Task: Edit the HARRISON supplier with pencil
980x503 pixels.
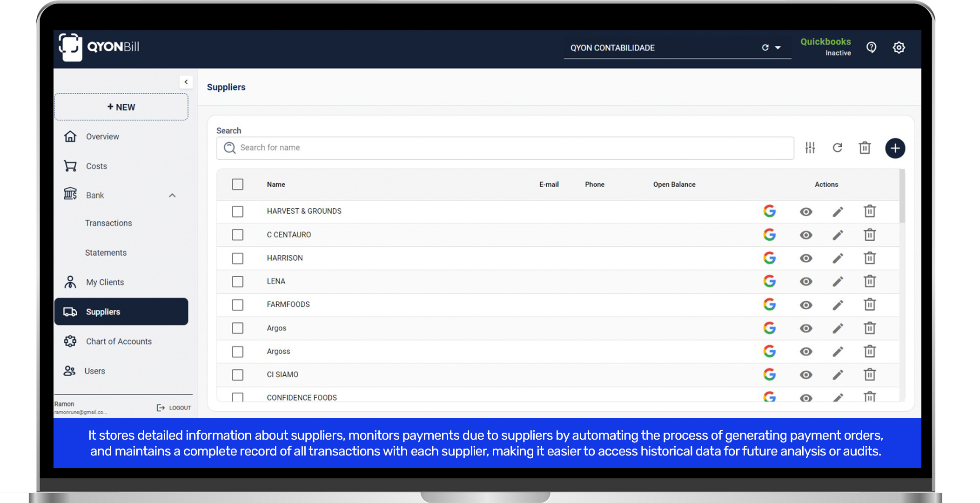Action: point(838,258)
